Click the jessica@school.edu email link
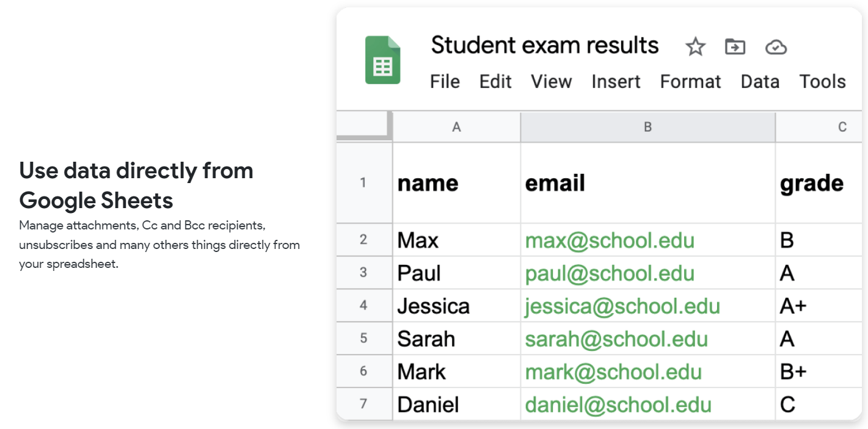Screen dimensions: 868x429 pyautogui.click(x=622, y=306)
